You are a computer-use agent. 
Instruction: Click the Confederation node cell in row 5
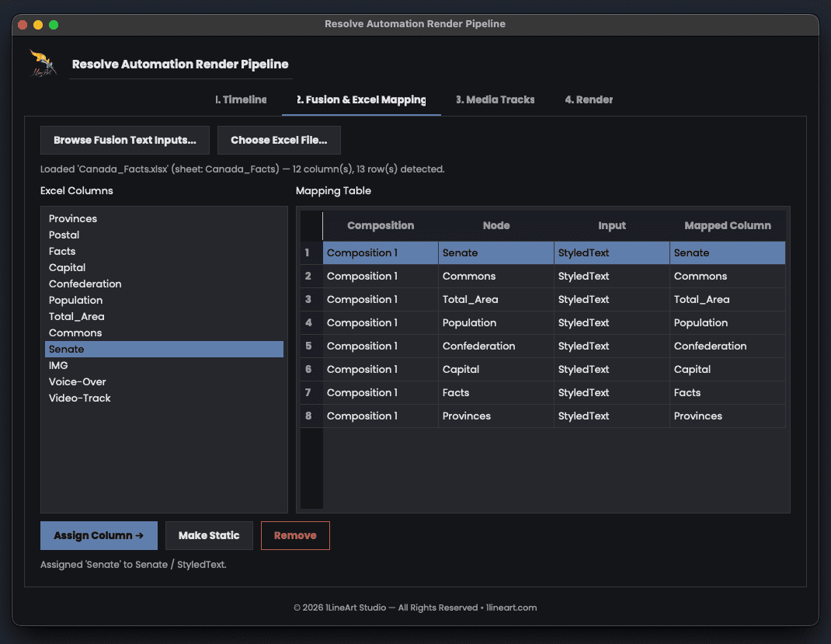(496, 346)
